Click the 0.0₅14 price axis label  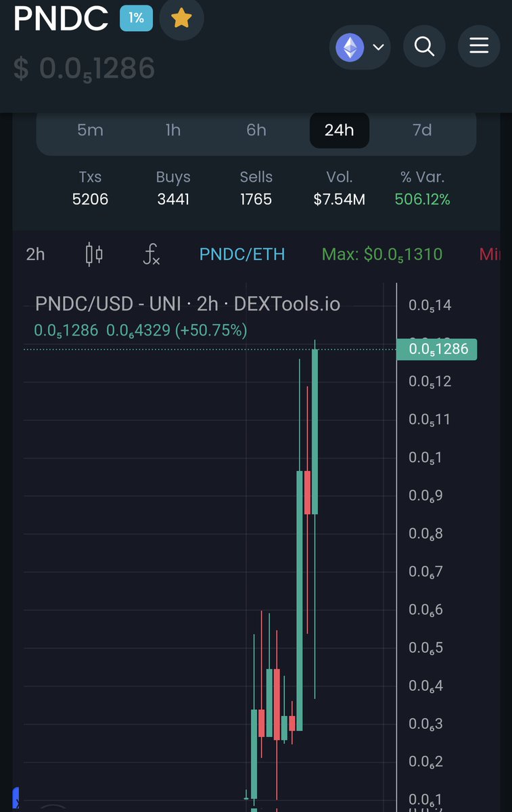point(429,305)
